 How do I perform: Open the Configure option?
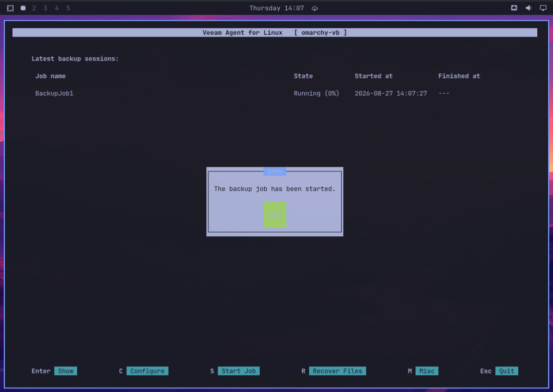[148, 371]
